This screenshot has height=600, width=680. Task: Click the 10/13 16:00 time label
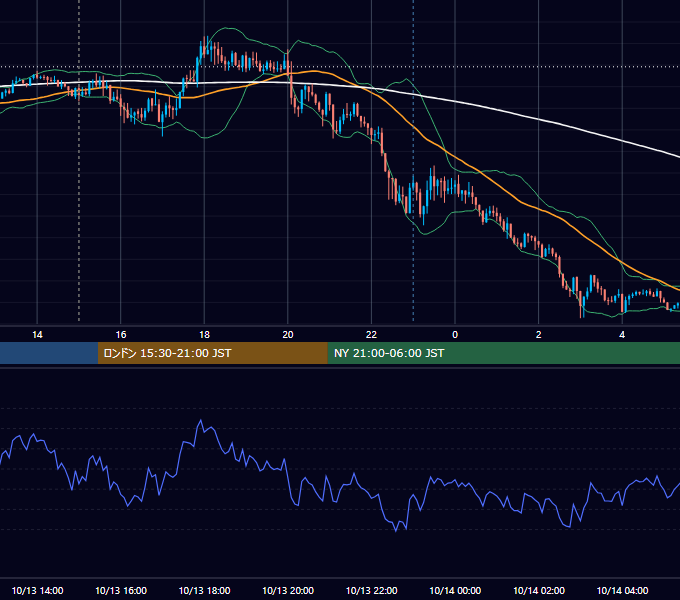pos(121,590)
